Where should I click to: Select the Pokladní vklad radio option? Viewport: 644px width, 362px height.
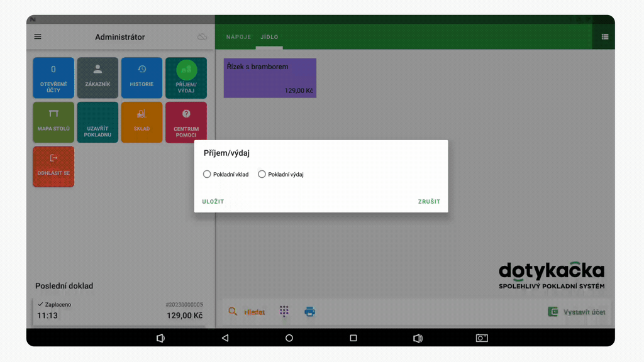207,174
